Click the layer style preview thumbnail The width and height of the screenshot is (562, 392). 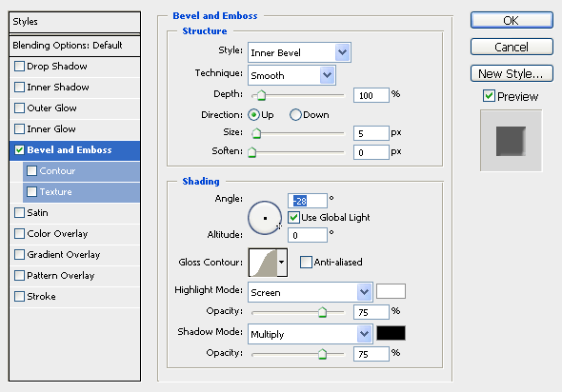511,141
